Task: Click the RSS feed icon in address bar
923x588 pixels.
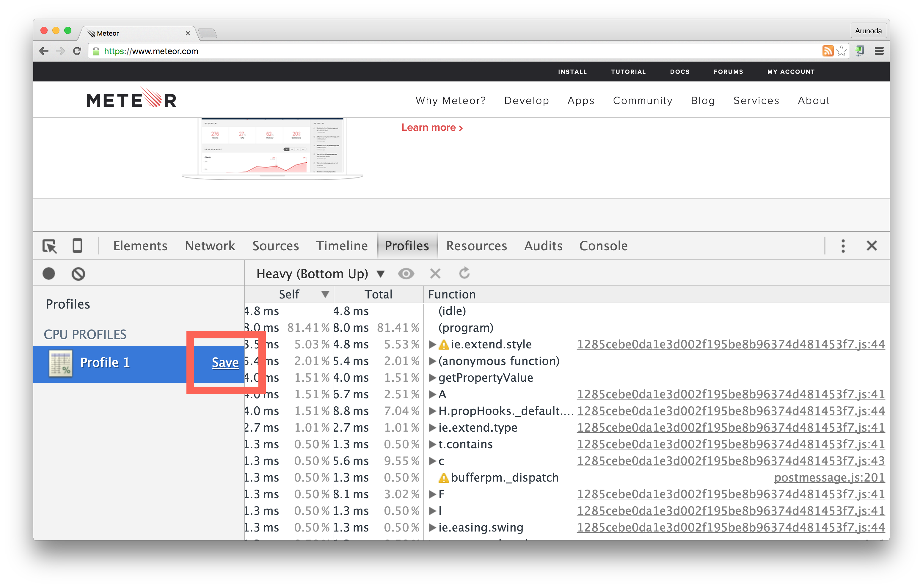Action: pos(828,51)
